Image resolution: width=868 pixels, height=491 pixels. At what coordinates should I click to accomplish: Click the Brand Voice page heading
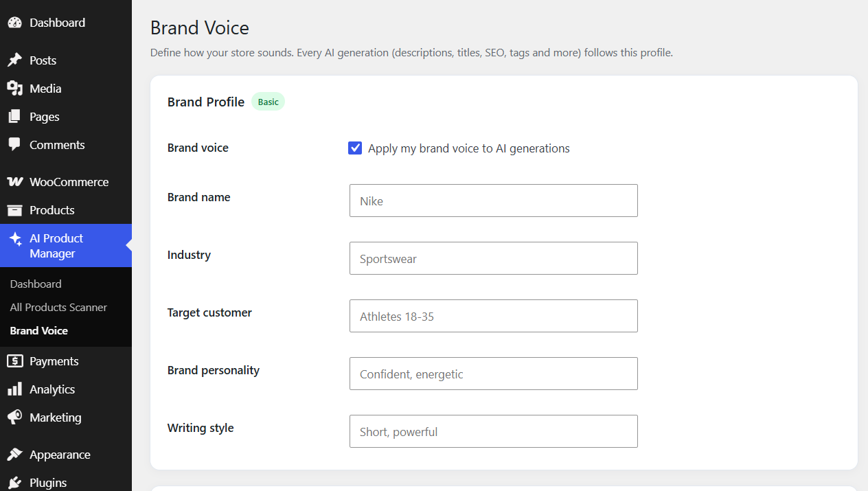200,27
